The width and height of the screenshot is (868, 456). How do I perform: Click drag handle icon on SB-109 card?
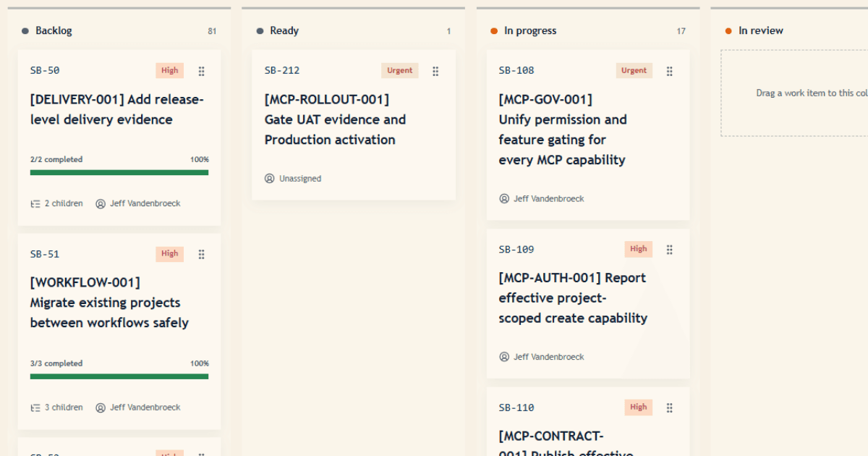tap(670, 250)
